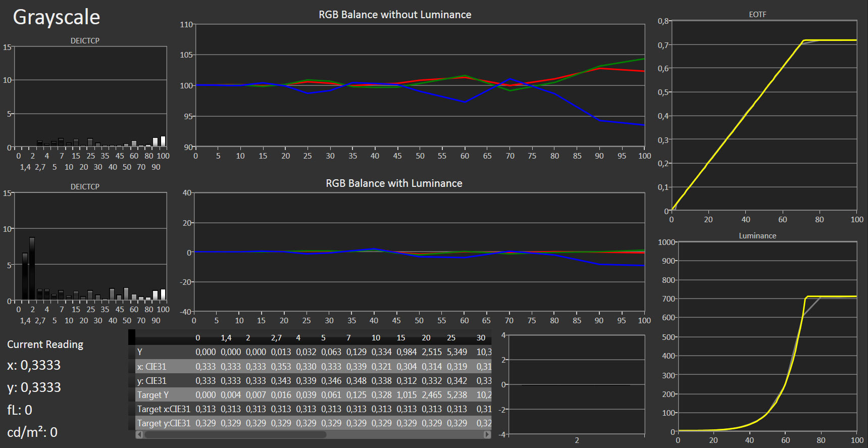The image size is (868, 448).
Task: Click the 'Target y:CIE31' row label
Action: click(x=164, y=423)
